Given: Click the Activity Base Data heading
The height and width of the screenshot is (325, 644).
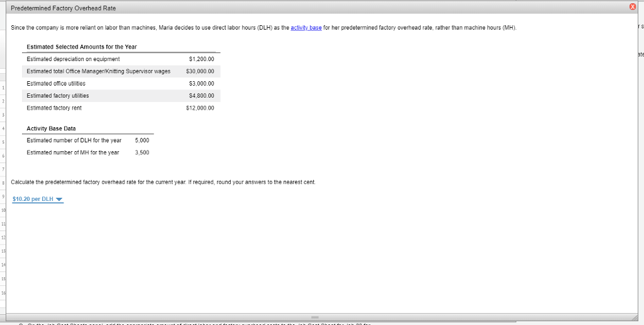Looking at the screenshot, I should tap(51, 128).
